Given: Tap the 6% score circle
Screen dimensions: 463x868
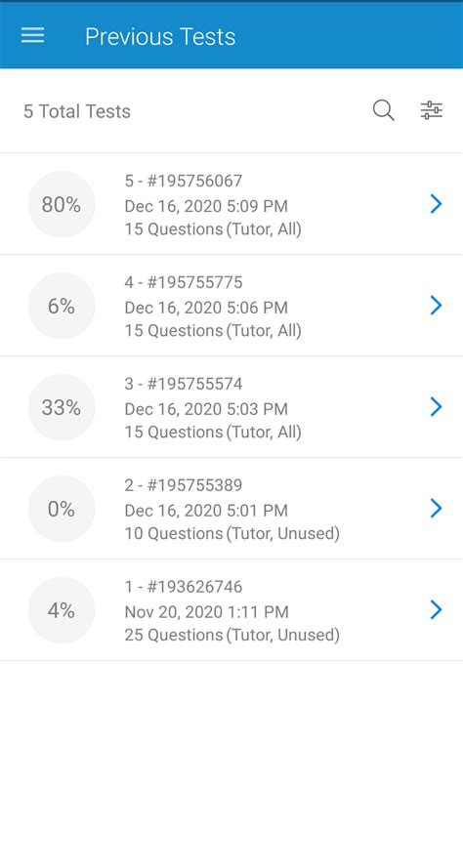Looking at the screenshot, I should [62, 306].
